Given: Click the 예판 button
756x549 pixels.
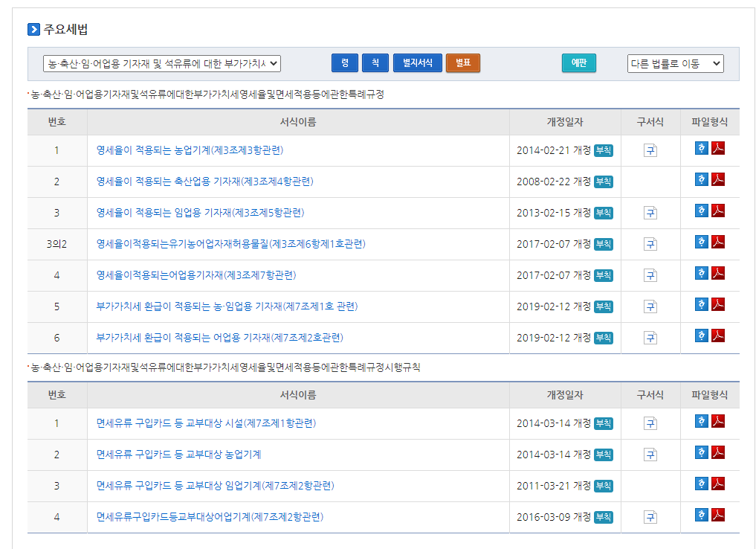Looking at the screenshot, I should 578,63.
